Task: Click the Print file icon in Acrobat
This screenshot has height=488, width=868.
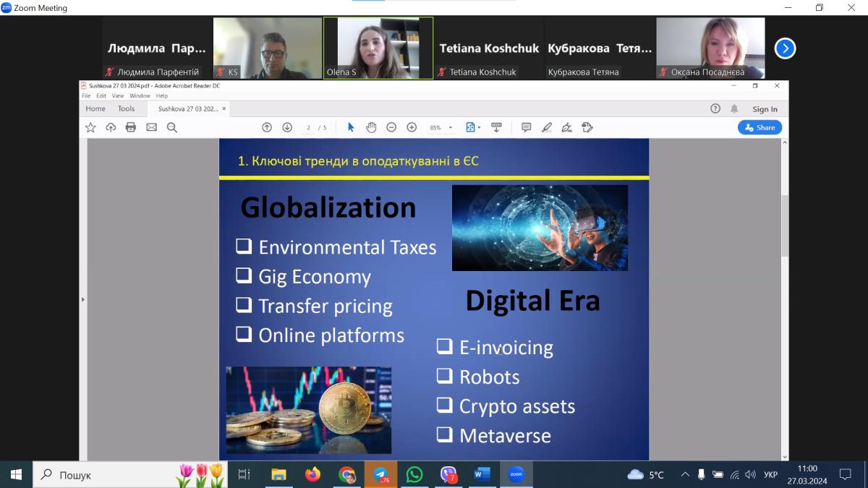Action: [131, 127]
